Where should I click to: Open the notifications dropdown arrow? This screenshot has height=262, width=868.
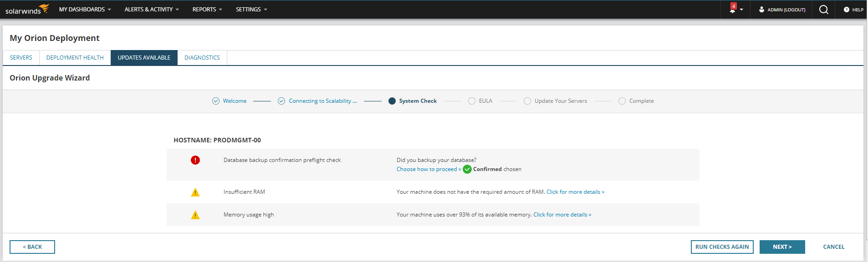[x=741, y=10]
